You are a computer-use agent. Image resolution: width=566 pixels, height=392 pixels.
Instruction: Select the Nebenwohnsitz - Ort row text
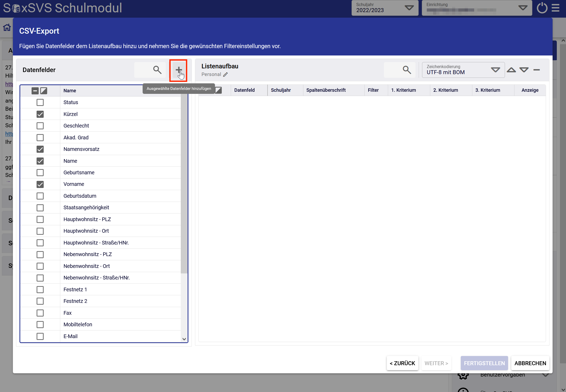[x=87, y=266]
